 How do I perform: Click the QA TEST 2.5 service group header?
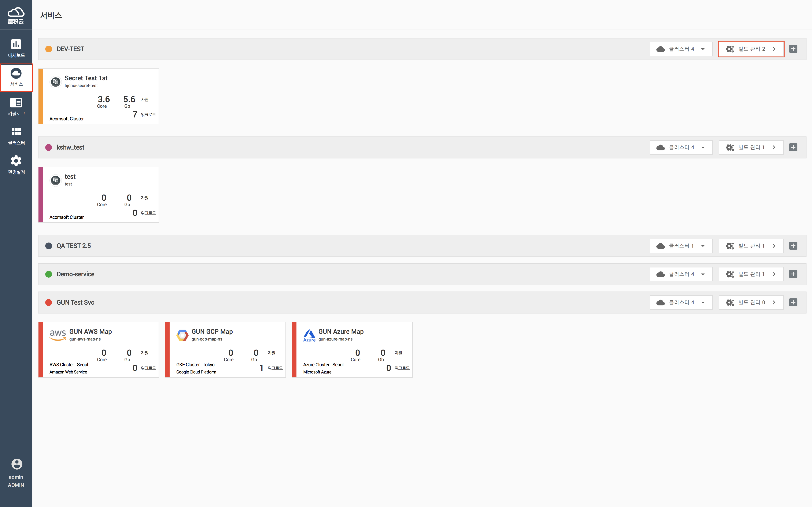pyautogui.click(x=74, y=246)
